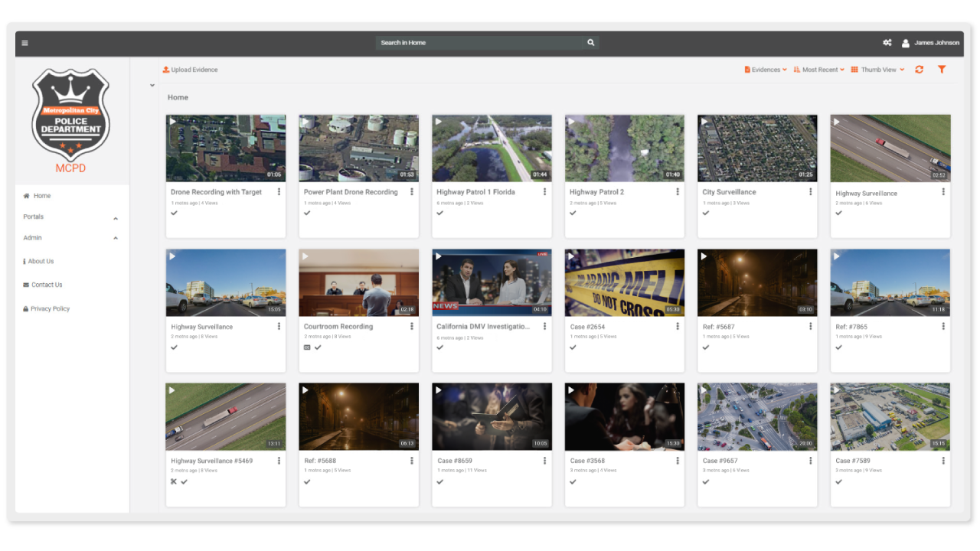
Task: Collapse the Portals section in the sidebar
Action: pyautogui.click(x=116, y=217)
